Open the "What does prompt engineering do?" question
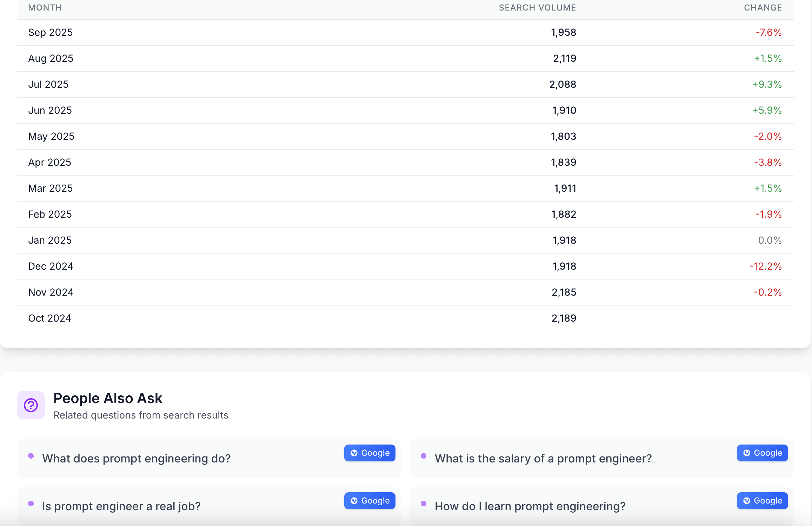Screen dimensions: 812x526 click(x=136, y=459)
